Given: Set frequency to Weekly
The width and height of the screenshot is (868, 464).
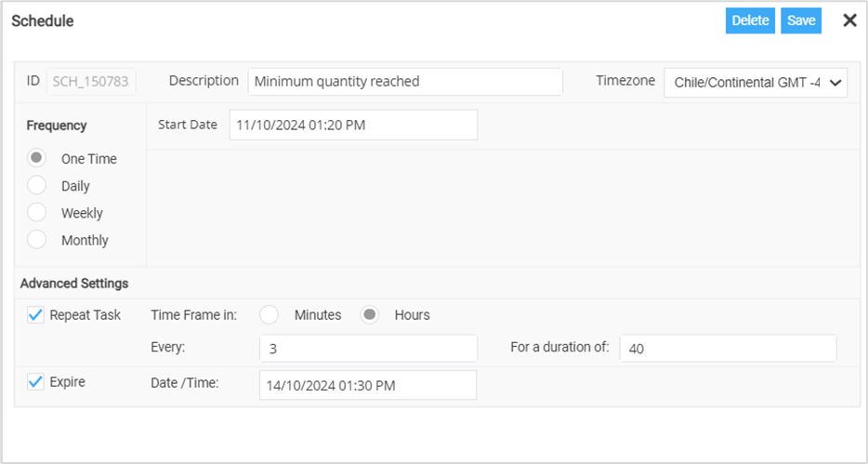Looking at the screenshot, I should tap(38, 213).
